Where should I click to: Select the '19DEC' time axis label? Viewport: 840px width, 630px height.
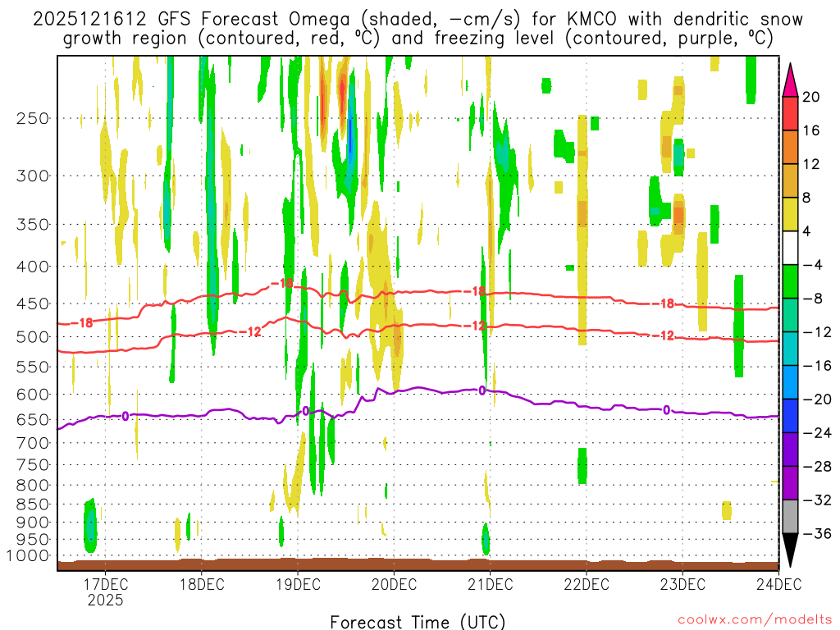[x=299, y=583]
